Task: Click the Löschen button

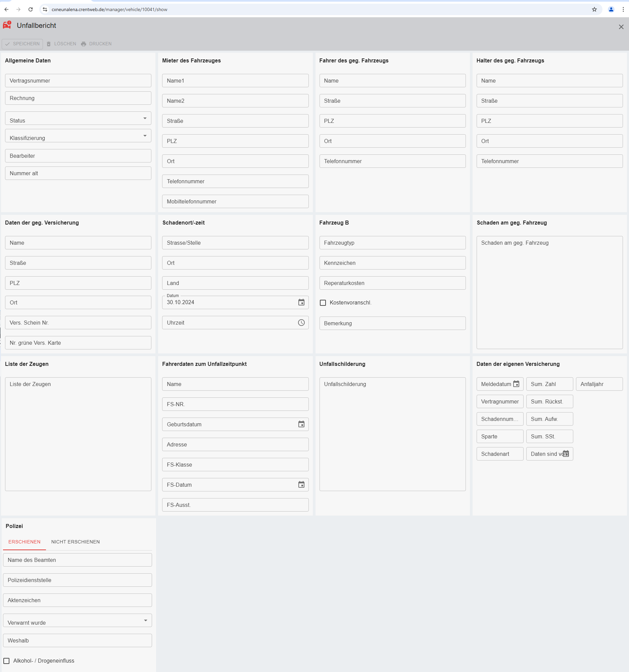Action: pyautogui.click(x=61, y=44)
